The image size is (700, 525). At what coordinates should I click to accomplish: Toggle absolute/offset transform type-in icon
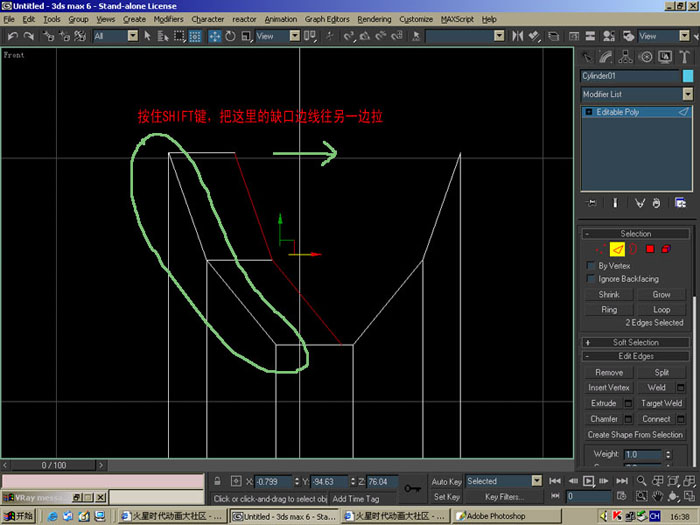coord(236,481)
